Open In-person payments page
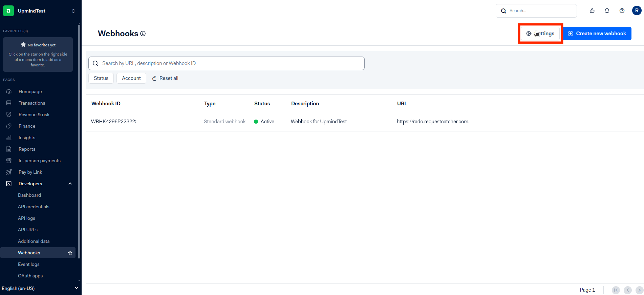Screen dimensions: 644x295 [x=40, y=161]
